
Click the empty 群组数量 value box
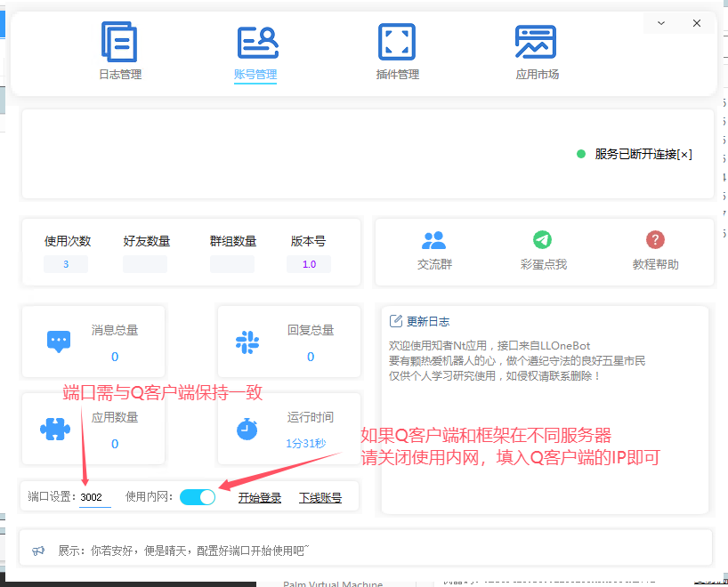(232, 264)
